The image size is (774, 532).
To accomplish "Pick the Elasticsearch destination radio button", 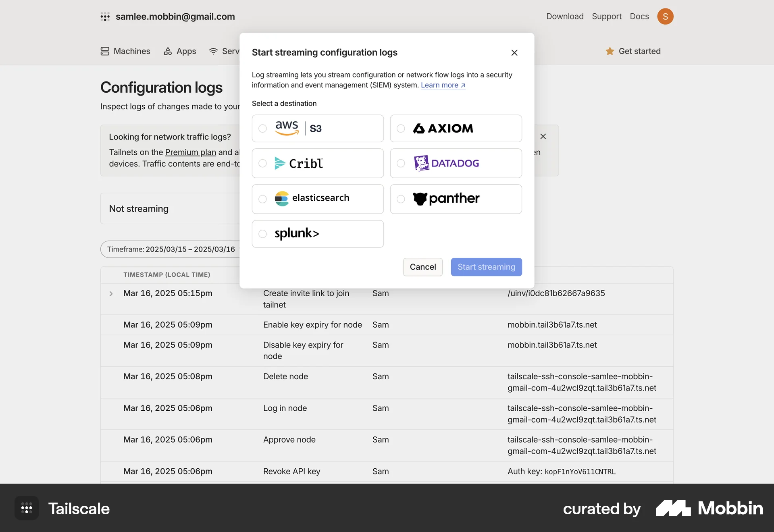I will click(262, 199).
